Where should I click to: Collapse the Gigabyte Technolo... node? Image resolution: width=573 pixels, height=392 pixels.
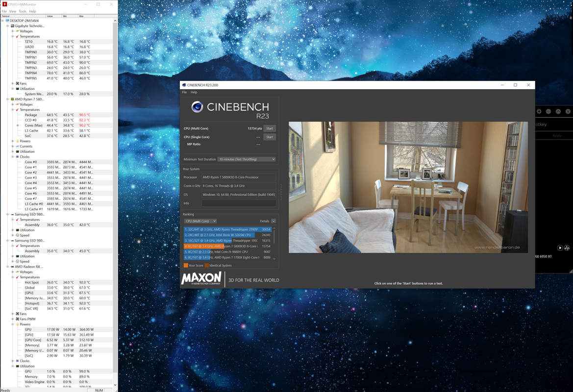tap(7, 26)
